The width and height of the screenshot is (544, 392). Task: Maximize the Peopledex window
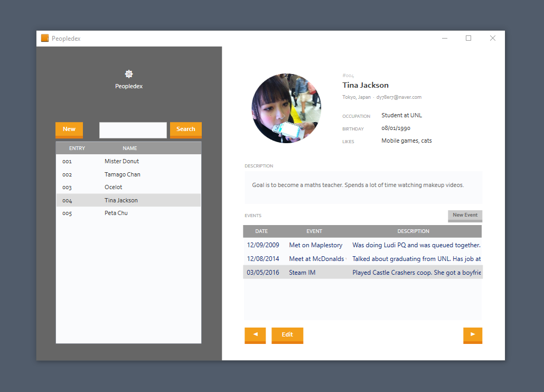(x=468, y=38)
